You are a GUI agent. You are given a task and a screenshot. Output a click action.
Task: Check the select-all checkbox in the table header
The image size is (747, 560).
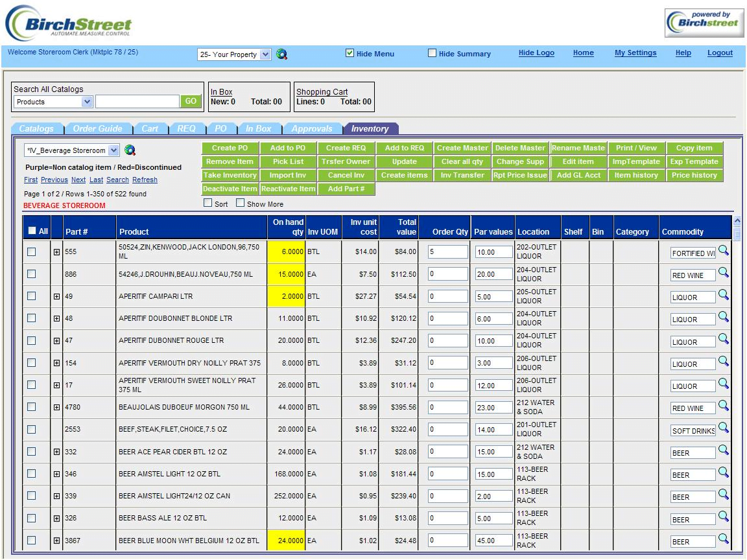tap(31, 231)
